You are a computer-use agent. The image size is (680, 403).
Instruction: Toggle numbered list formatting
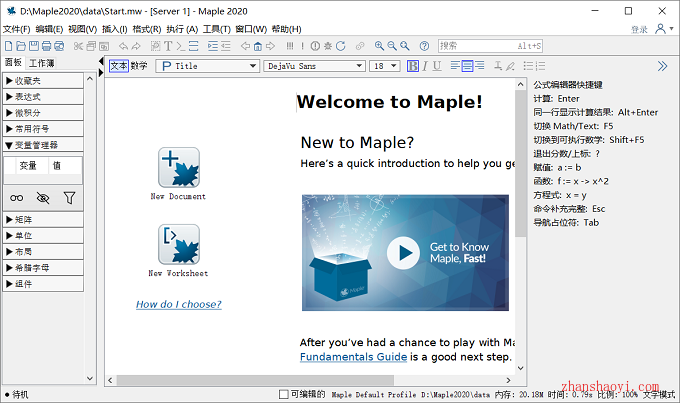coord(540,66)
